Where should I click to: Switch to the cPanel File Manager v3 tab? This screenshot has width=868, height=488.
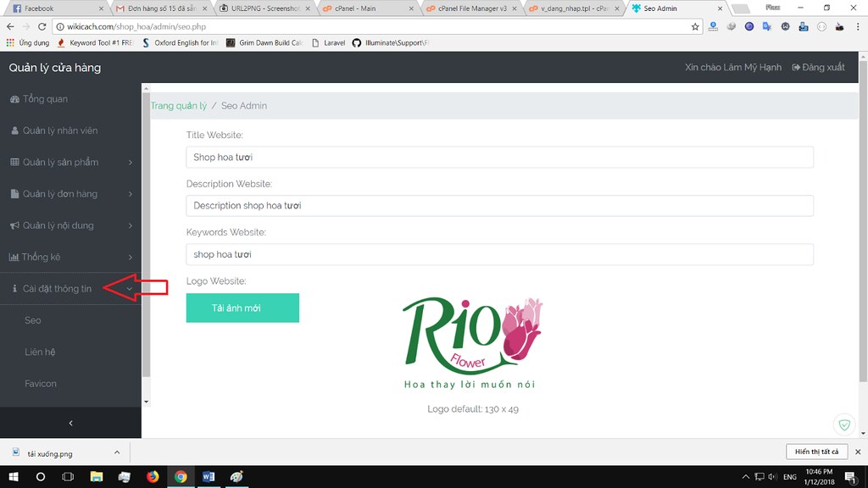coord(471,8)
